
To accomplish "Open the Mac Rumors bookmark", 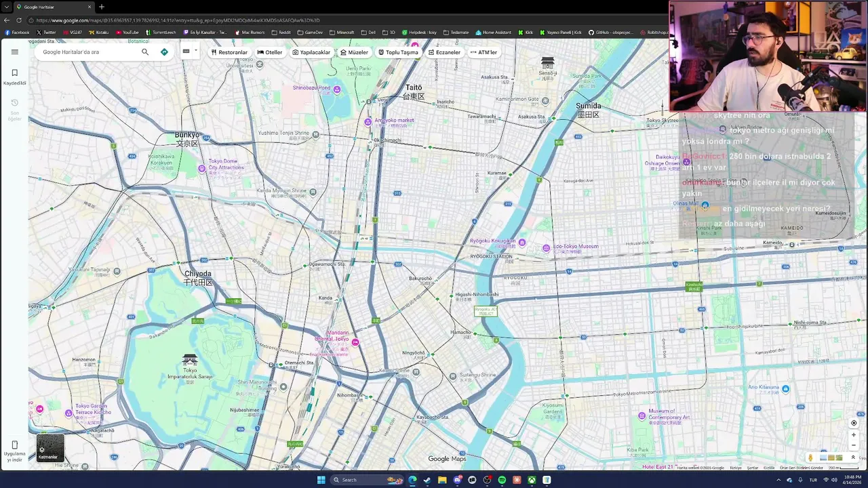I will pyautogui.click(x=250, y=33).
